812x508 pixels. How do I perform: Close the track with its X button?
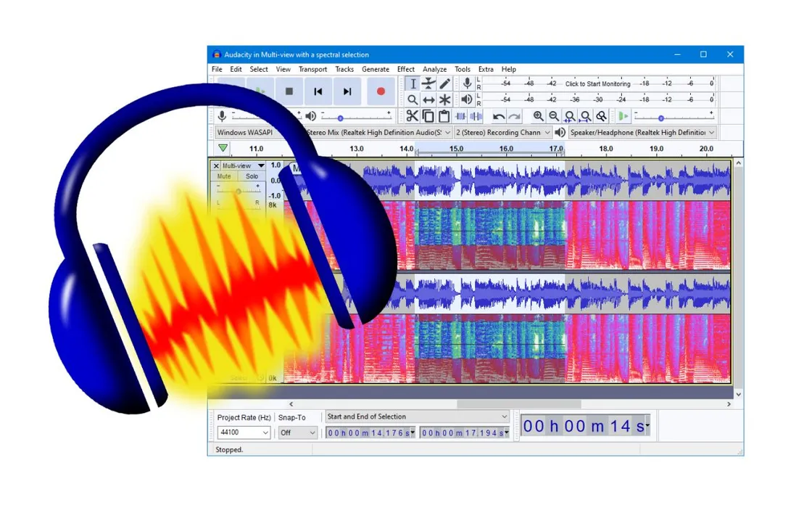coord(216,166)
